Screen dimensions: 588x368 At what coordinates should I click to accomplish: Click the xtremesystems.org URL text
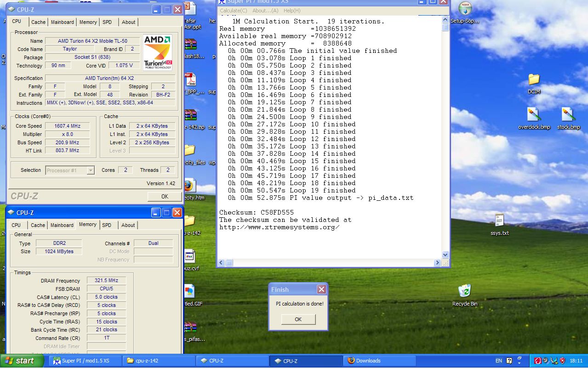[280, 227]
